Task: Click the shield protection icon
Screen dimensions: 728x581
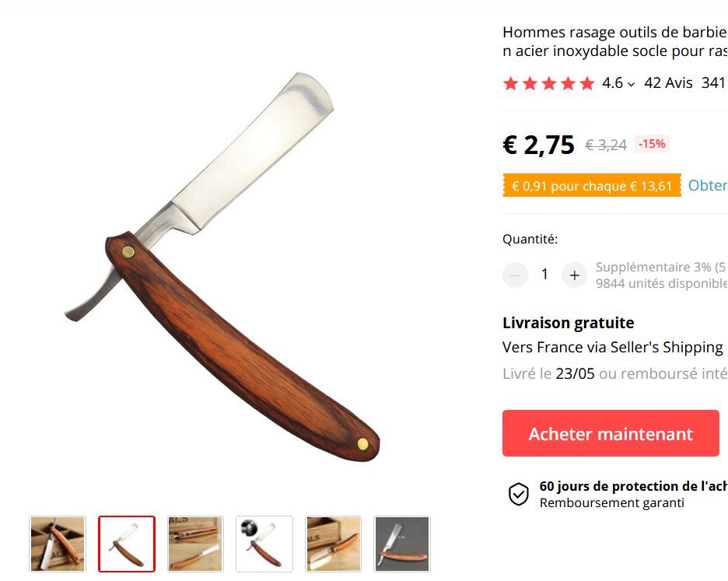Action: (x=518, y=494)
